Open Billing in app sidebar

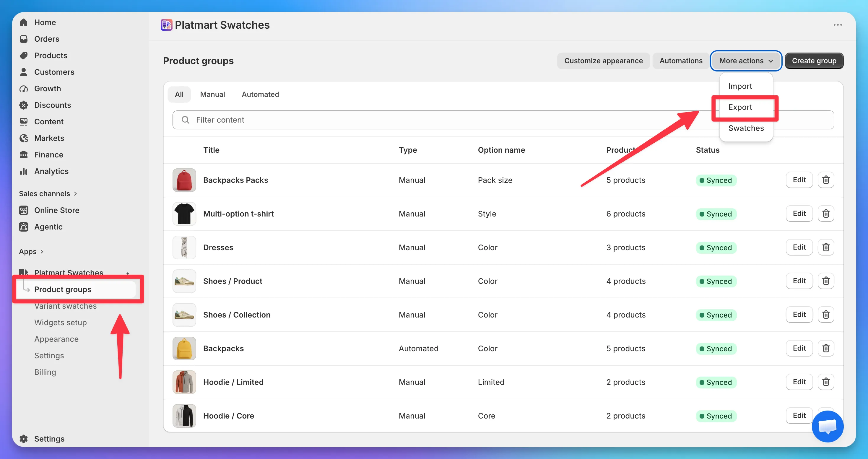click(x=45, y=372)
